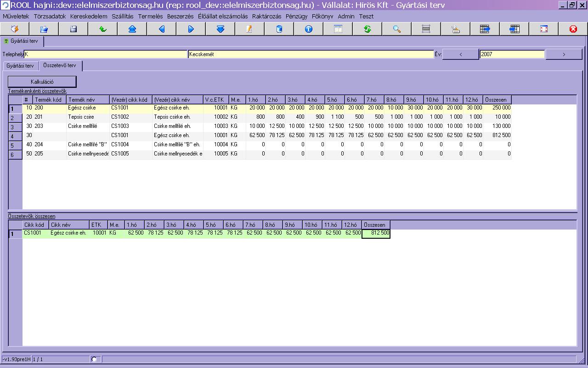This screenshot has height=368, width=588.
Task: Click the open folder toolbar icon
Action: click(x=44, y=29)
